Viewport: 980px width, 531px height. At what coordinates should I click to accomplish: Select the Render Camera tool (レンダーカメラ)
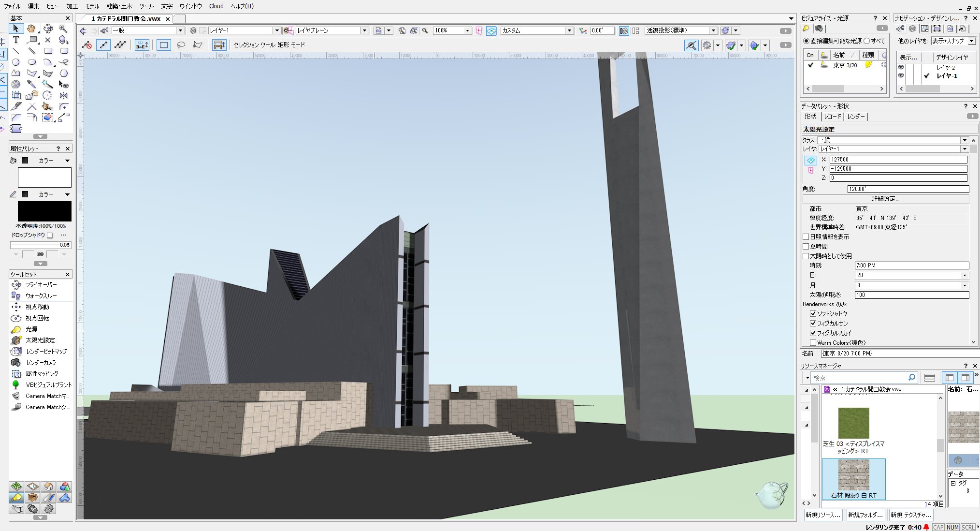pos(41,363)
